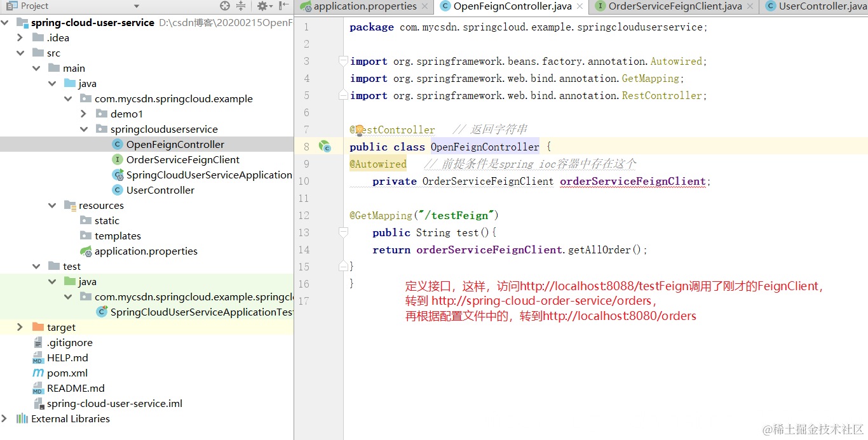Click the @GetMapping annotation on line 12

tap(381, 216)
